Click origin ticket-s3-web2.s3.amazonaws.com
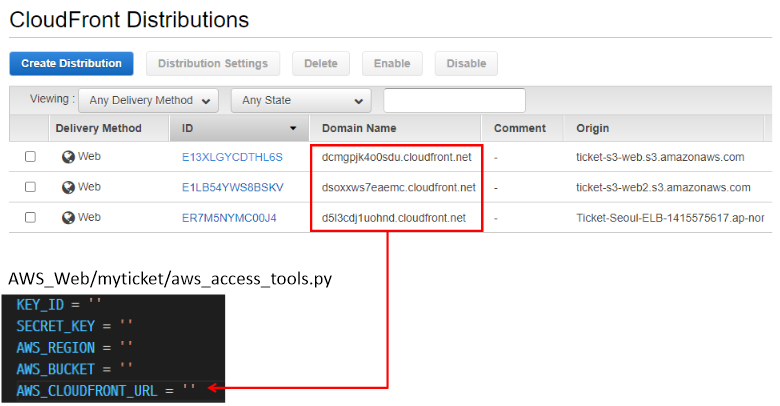780x406 pixels. point(663,188)
